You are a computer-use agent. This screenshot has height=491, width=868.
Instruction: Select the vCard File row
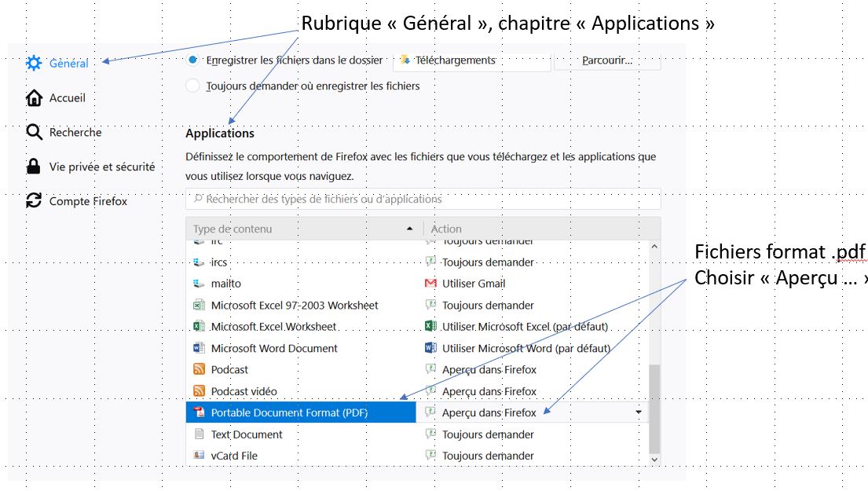point(417,456)
